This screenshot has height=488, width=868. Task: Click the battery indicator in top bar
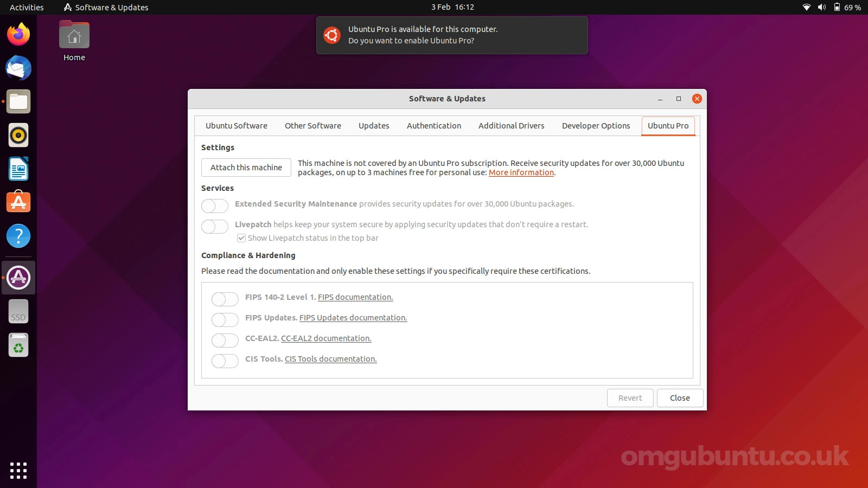tap(847, 7)
